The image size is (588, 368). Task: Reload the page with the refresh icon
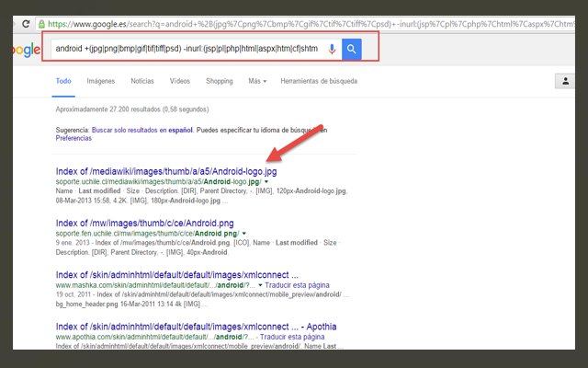point(26,24)
